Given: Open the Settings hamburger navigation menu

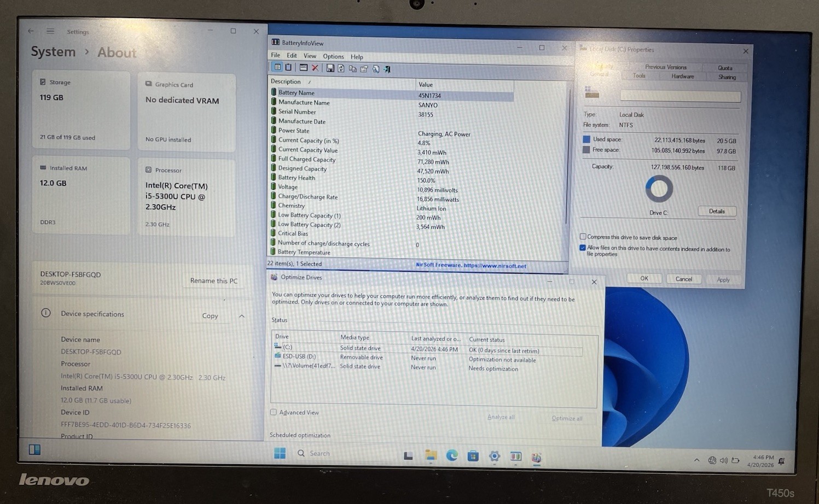Looking at the screenshot, I should point(50,31).
